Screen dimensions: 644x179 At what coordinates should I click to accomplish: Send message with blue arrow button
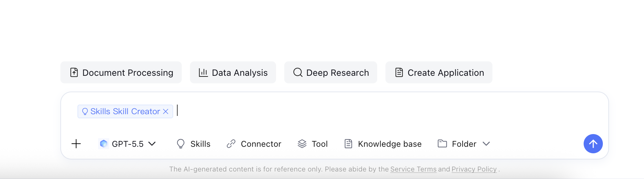(x=593, y=144)
